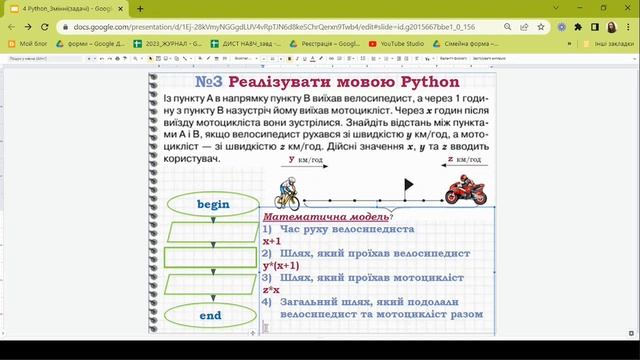Open the форми – Google bookmark
This screenshot has width=640, height=360.
91,44
